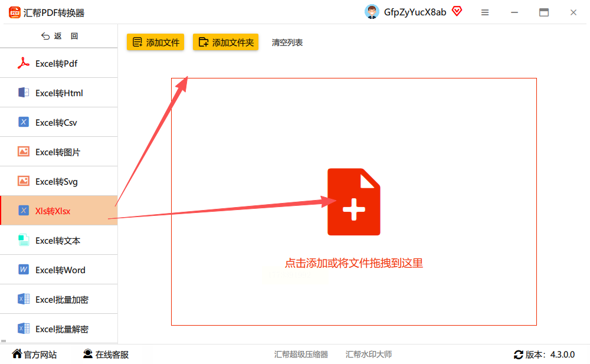Click the user avatar picture
Screen dimensions: 590x364
(x=372, y=12)
